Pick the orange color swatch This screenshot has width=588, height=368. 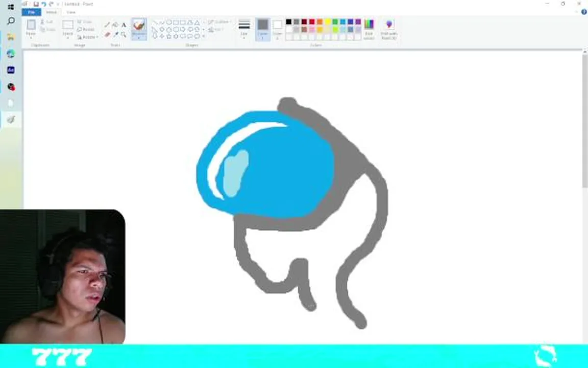tap(320, 22)
